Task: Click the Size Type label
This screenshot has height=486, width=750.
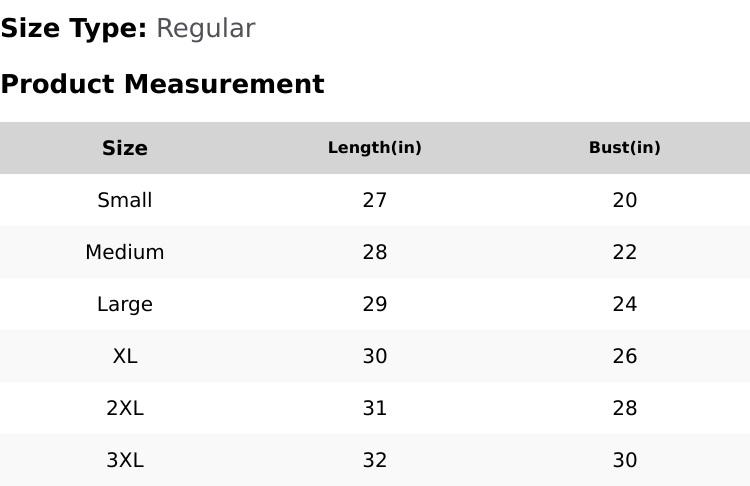Action: tap(73, 29)
